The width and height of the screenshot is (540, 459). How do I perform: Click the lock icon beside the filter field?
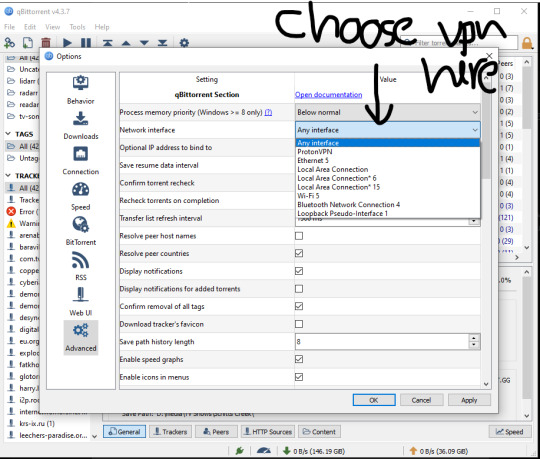[527, 43]
